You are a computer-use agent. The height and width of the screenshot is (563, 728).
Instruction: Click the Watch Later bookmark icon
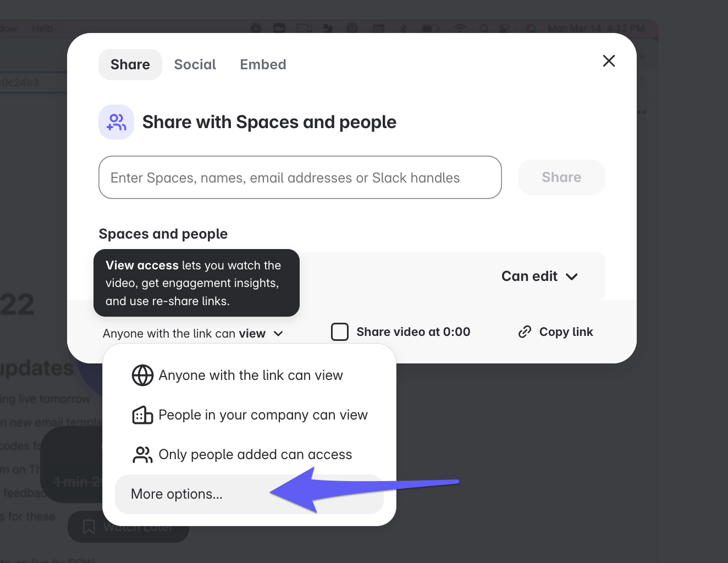(89, 527)
